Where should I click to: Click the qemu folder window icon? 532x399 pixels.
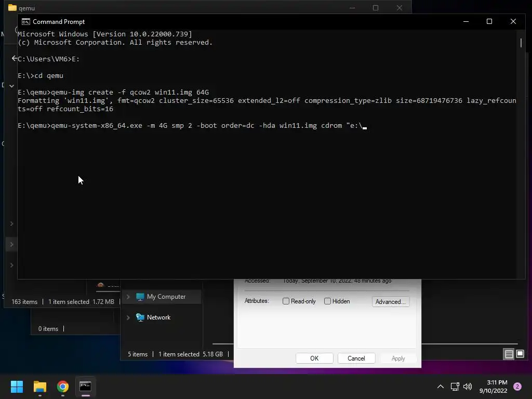tap(12, 7)
